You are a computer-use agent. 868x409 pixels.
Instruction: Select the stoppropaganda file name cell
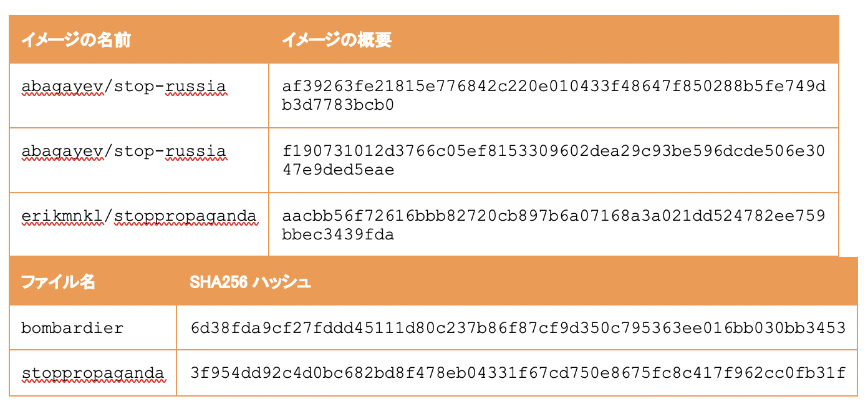point(93,373)
